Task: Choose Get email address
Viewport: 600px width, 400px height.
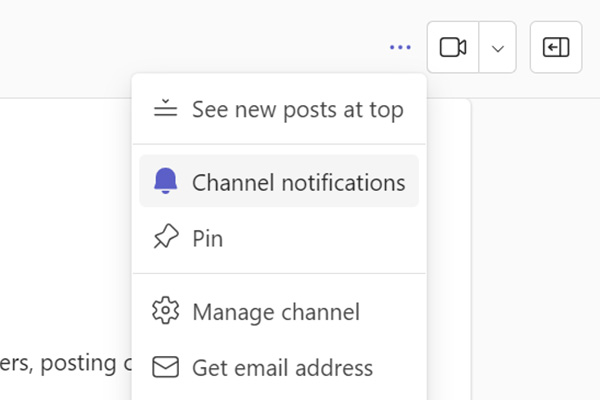Action: tap(282, 367)
